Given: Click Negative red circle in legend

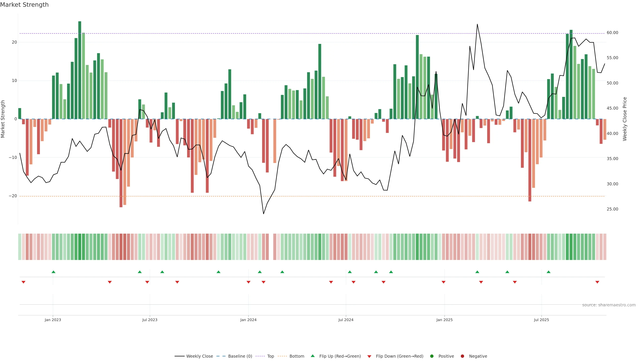Looking at the screenshot, I should [462, 356].
